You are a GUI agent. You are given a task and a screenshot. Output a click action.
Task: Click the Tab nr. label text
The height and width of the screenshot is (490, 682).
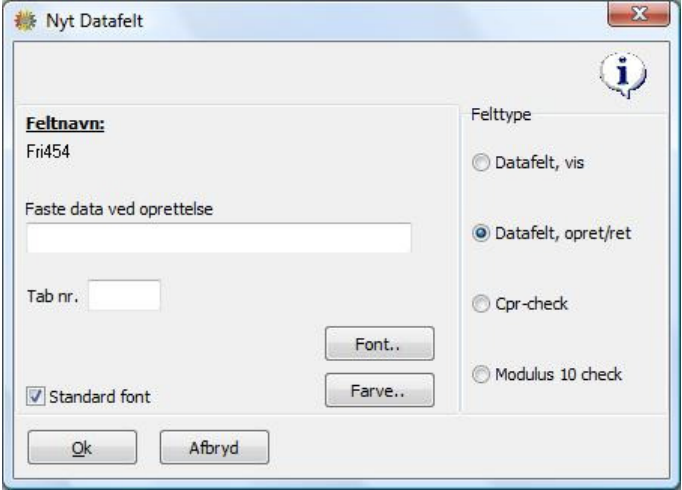[53, 296]
